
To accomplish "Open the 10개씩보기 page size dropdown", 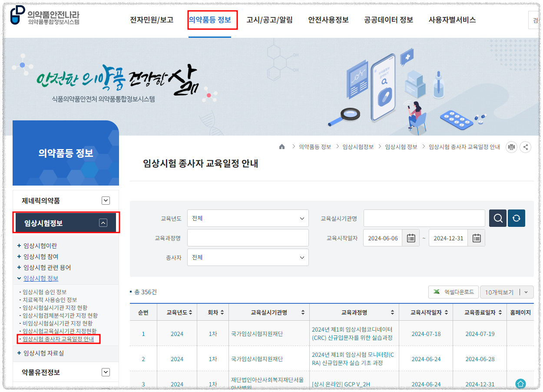I will click(507, 292).
